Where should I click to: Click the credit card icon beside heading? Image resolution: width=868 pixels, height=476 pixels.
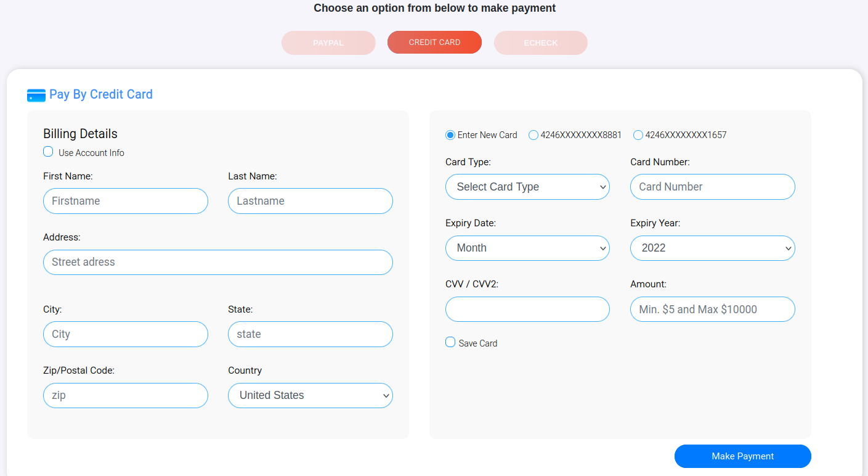[36, 95]
